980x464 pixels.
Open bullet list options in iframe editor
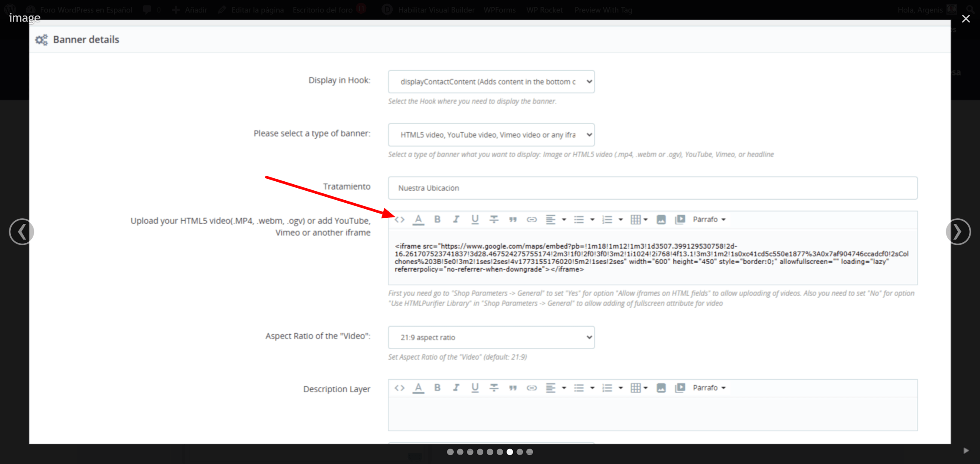(592, 220)
